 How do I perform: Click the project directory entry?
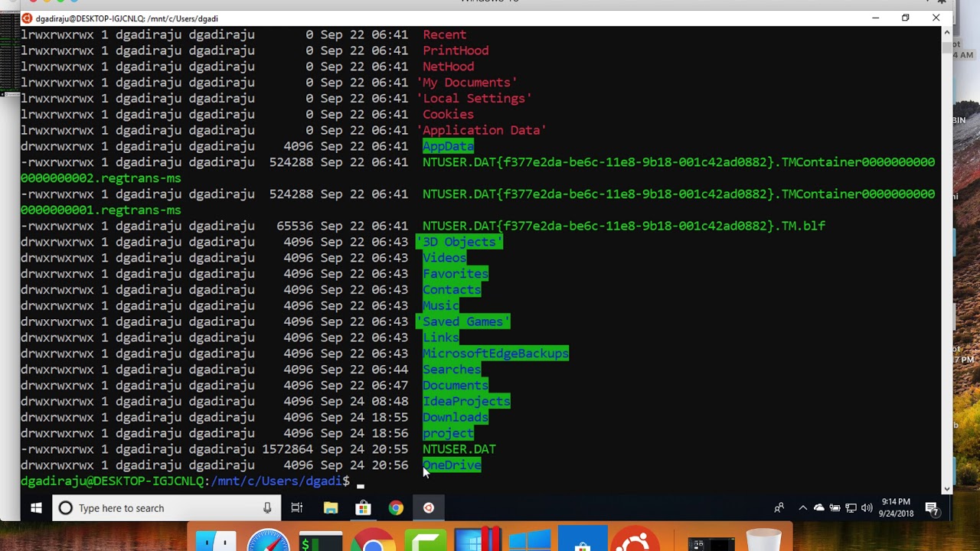448,433
